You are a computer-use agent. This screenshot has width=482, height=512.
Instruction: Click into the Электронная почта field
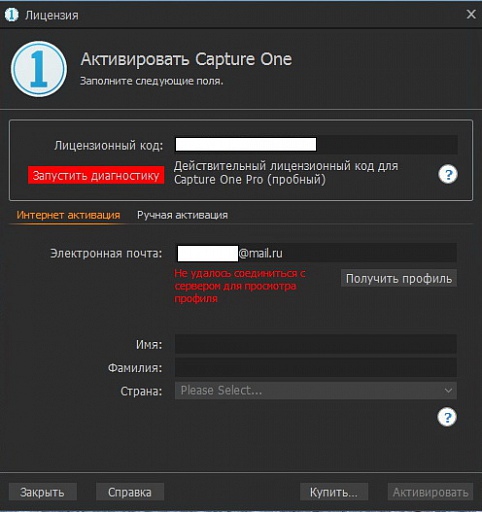click(x=316, y=253)
